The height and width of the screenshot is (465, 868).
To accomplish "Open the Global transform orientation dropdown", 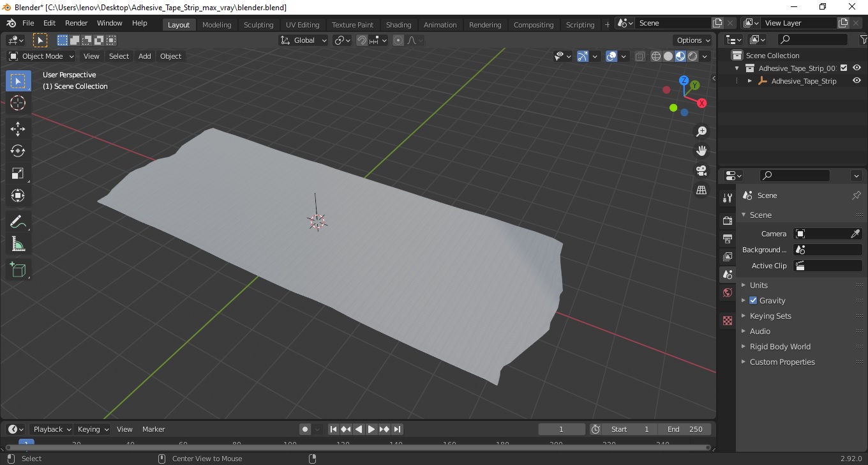I will 304,40.
